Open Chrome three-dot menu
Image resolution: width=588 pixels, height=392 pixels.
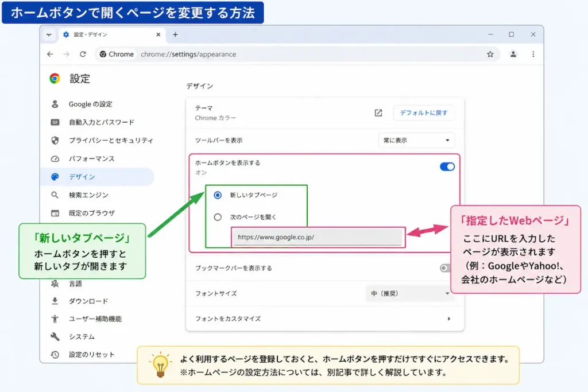tap(533, 55)
